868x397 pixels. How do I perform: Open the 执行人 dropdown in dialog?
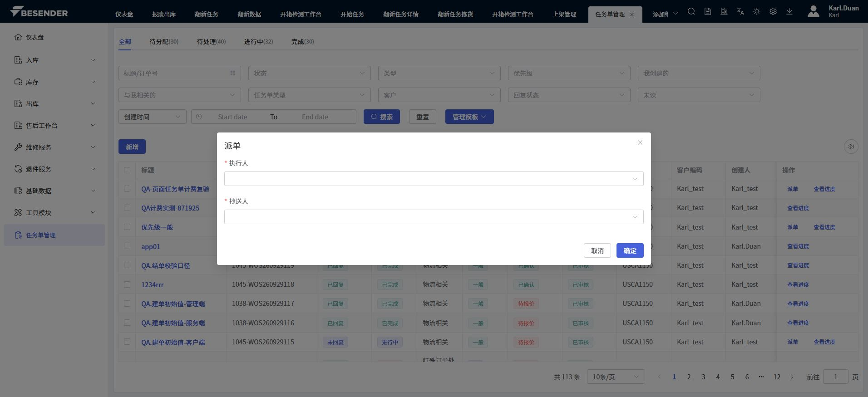pos(434,179)
